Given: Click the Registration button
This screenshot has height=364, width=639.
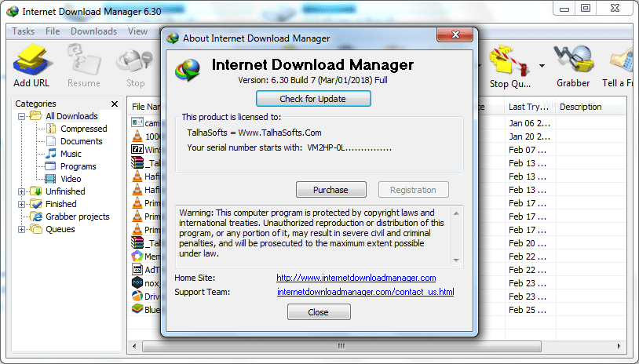Looking at the screenshot, I should pyautogui.click(x=413, y=190).
